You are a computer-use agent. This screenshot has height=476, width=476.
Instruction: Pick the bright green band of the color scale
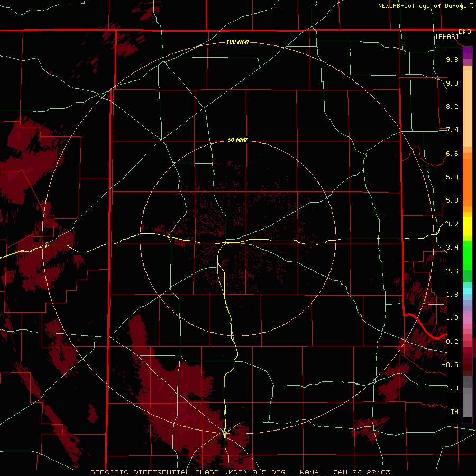coord(467,255)
